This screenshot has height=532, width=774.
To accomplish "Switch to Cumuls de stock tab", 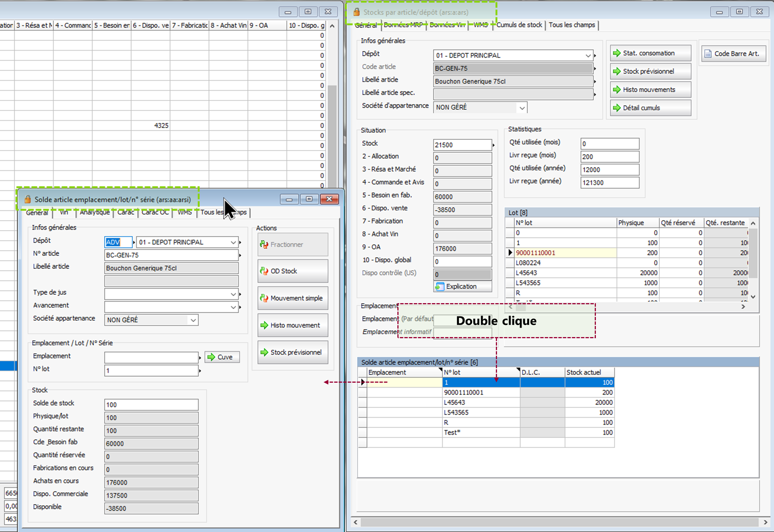I will [x=519, y=25].
